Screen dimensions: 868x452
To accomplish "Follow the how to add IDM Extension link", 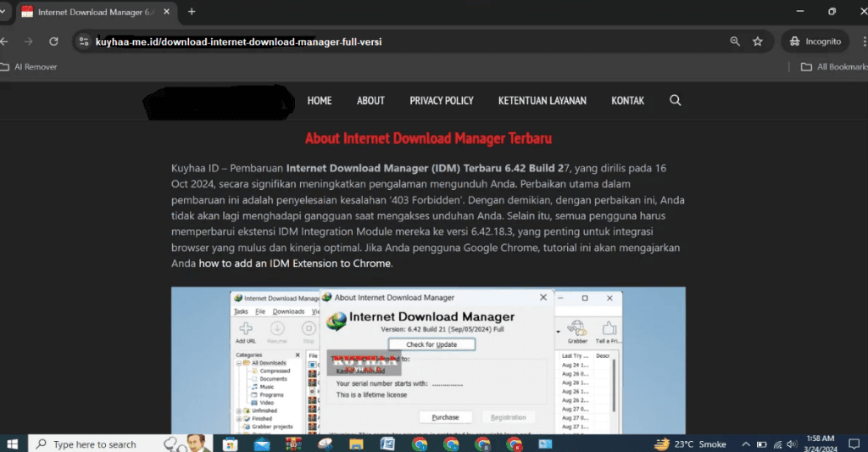I will click(x=294, y=264).
